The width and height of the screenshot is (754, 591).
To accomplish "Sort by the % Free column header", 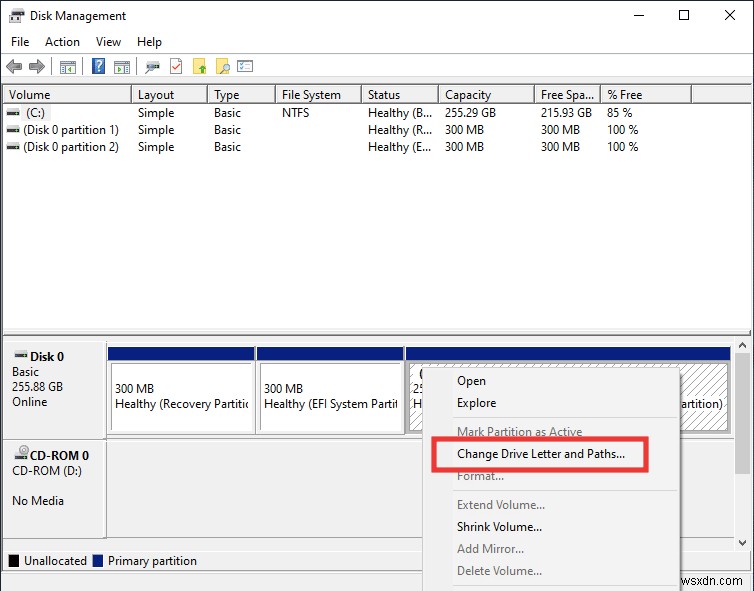I will [x=646, y=95].
